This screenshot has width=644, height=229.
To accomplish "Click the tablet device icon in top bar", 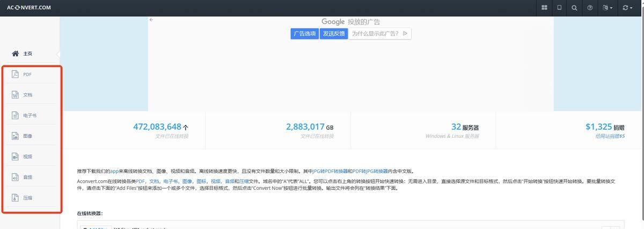I will 559,8.
